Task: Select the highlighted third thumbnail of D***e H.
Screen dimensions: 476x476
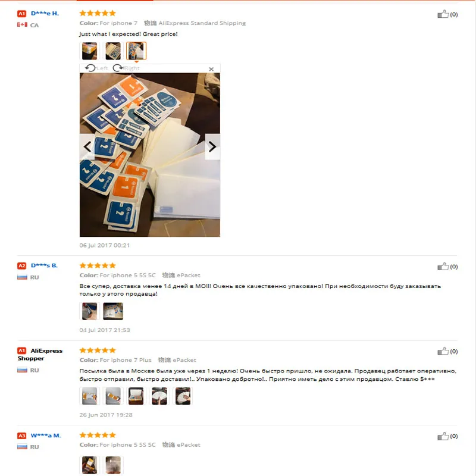Action: coord(136,51)
